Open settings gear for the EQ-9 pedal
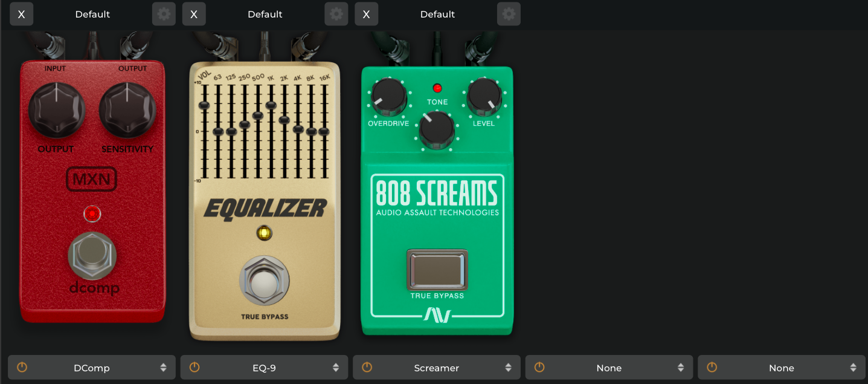This screenshot has height=384, width=868. [336, 14]
